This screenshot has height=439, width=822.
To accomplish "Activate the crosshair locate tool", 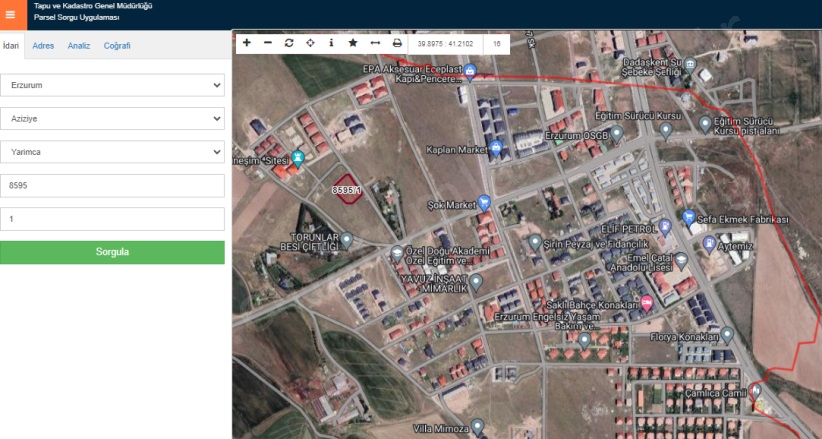I will coord(310,44).
